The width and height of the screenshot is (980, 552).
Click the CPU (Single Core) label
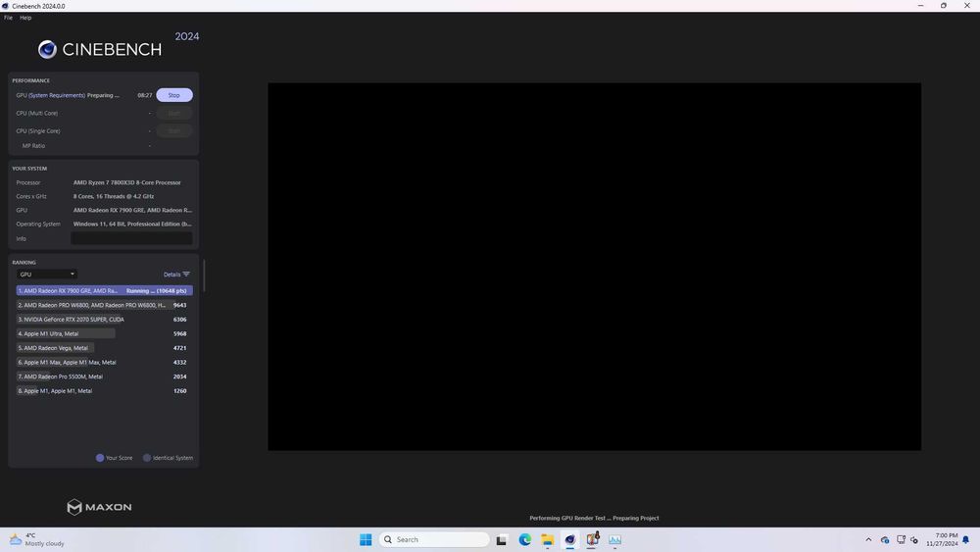click(38, 130)
